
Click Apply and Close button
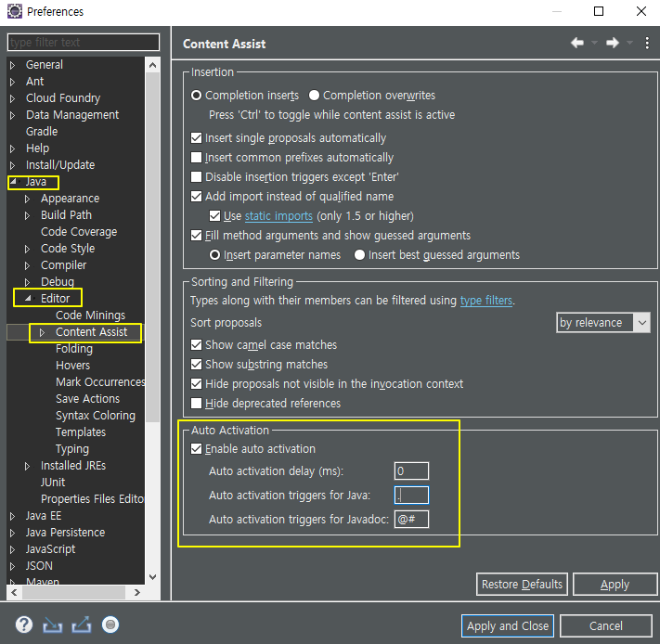coord(508,626)
